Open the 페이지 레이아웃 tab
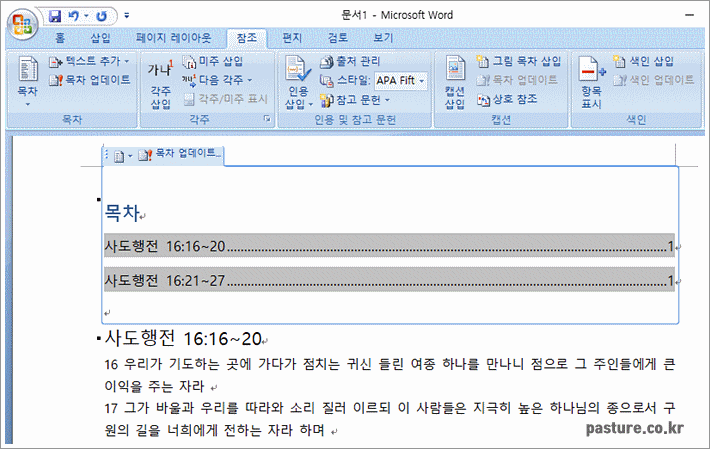 point(173,38)
